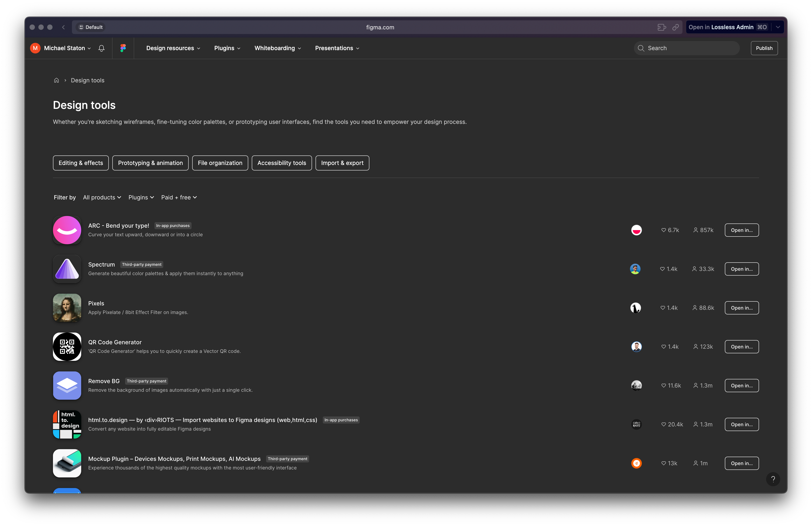This screenshot has width=812, height=526.
Task: Open the notifications bell
Action: coord(101,48)
